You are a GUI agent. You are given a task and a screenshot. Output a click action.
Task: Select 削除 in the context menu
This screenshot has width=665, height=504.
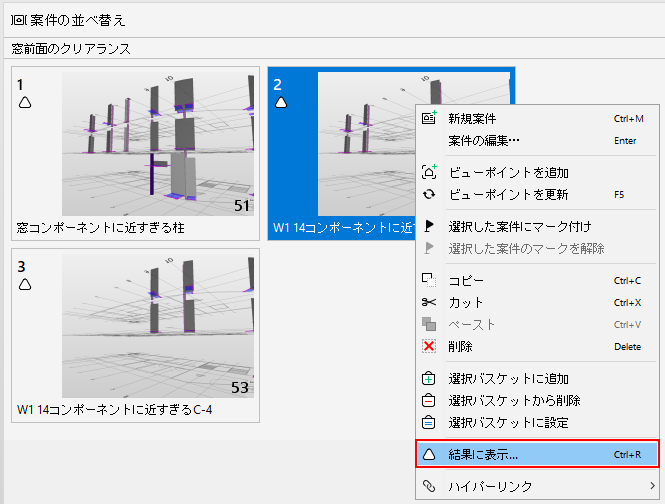(x=537, y=347)
